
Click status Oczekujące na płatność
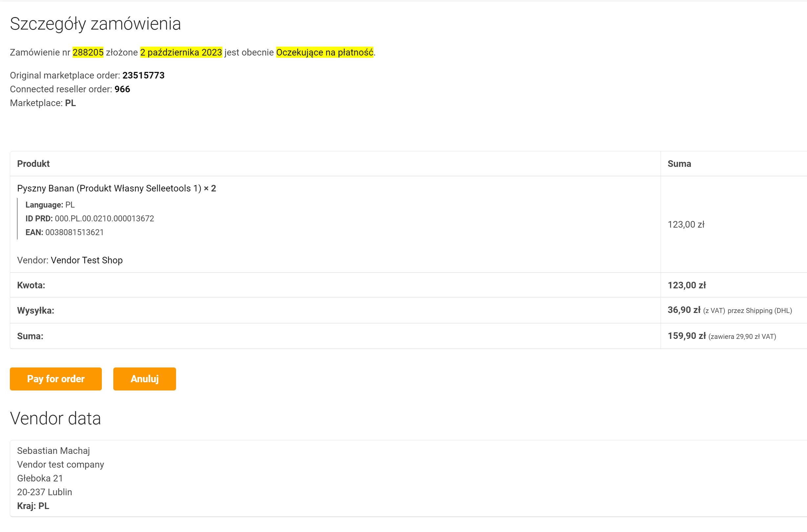(x=325, y=53)
